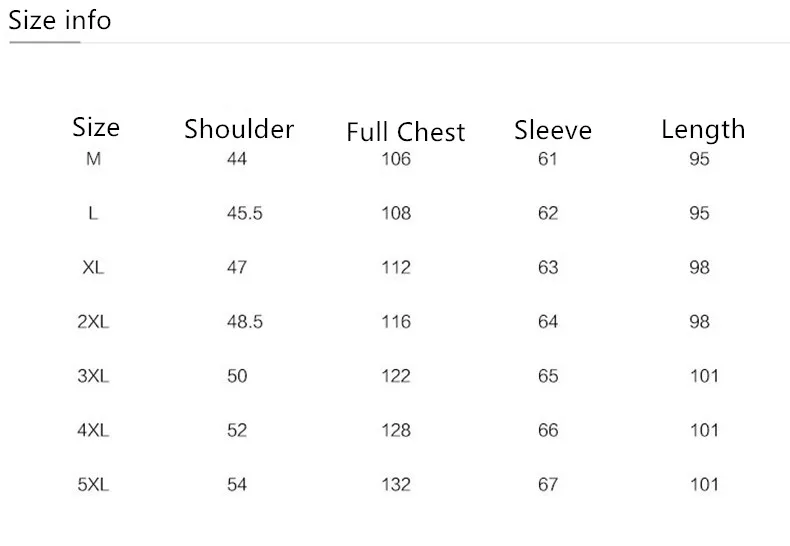This screenshot has height=546, width=790.
Task: Select the L size row label
Action: coord(93,214)
